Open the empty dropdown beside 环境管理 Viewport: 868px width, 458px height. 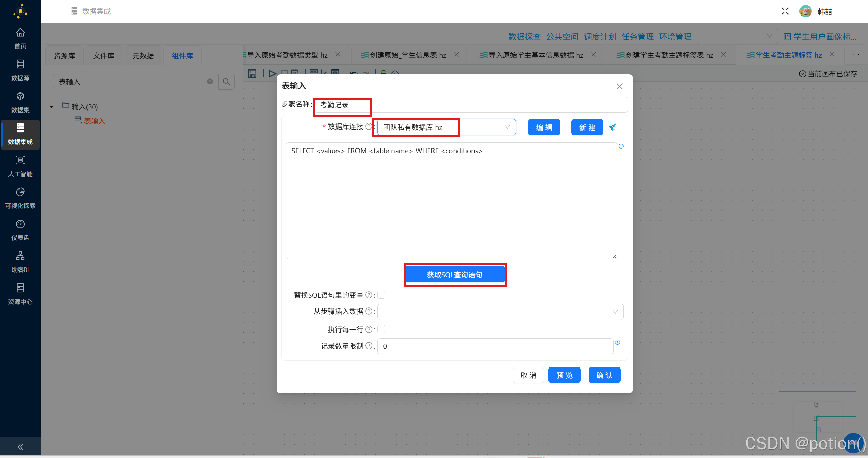(x=737, y=36)
